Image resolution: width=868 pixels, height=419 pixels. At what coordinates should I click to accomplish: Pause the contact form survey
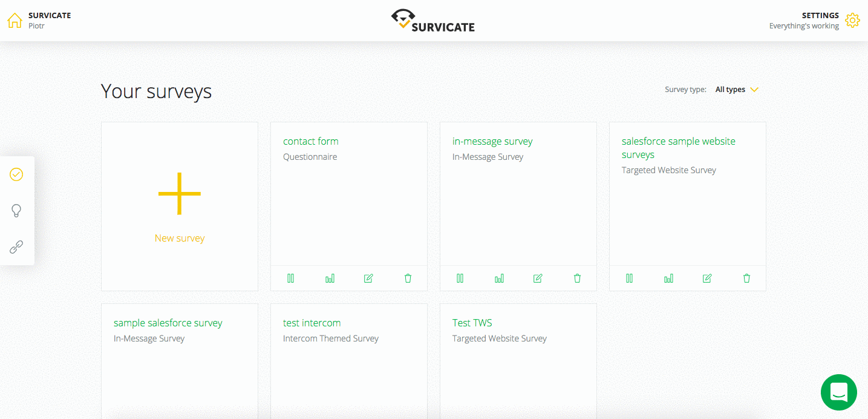tap(290, 279)
